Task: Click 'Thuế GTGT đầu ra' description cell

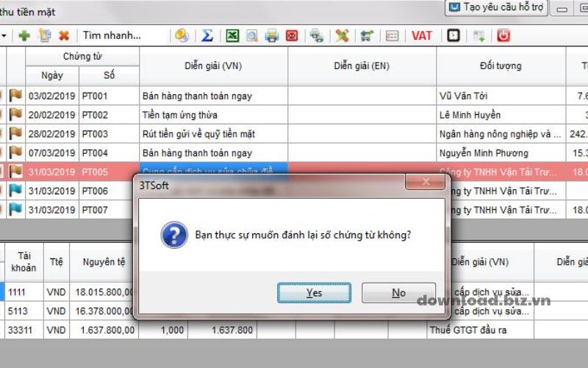Action: (480, 330)
